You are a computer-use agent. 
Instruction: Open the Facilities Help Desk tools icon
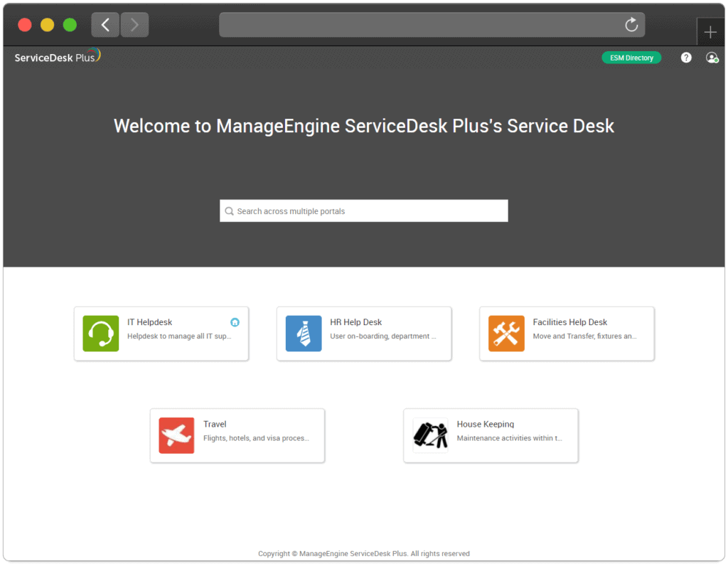click(x=506, y=334)
